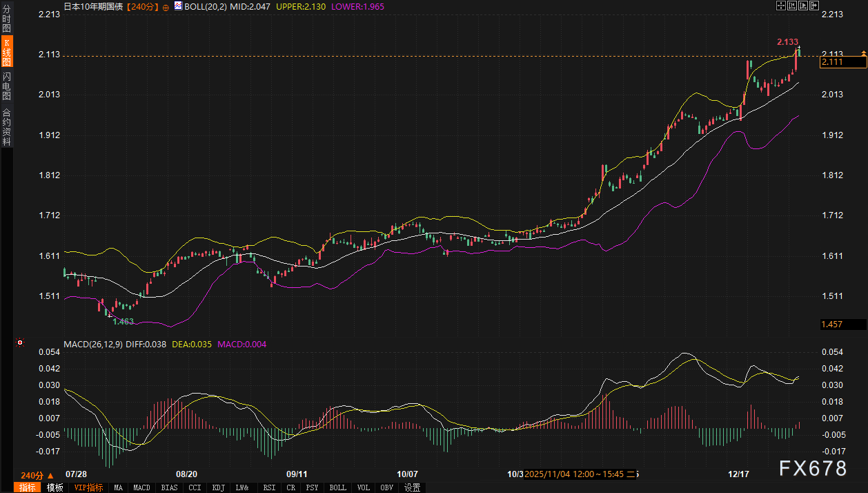
Task: Click the BOLL indicator chart icon
Action: tap(177, 6)
